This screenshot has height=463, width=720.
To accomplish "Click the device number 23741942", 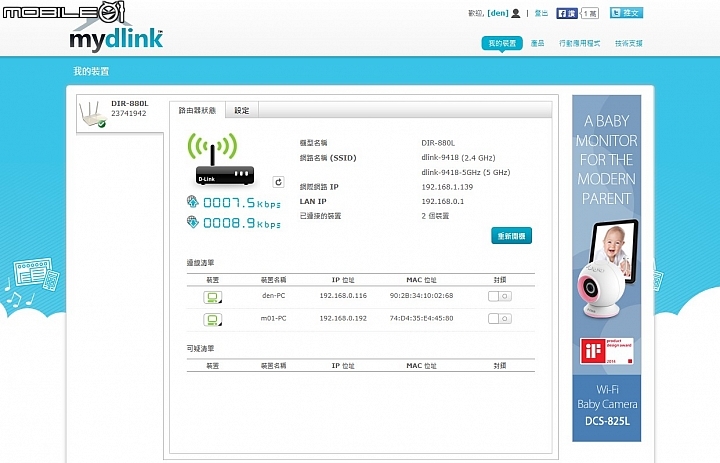I will coord(129,113).
